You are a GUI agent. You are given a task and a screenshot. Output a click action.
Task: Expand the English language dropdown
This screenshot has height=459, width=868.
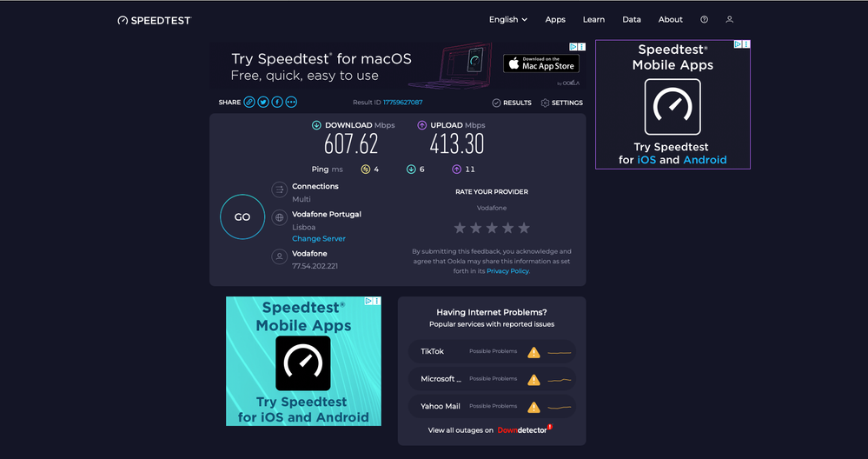click(508, 20)
